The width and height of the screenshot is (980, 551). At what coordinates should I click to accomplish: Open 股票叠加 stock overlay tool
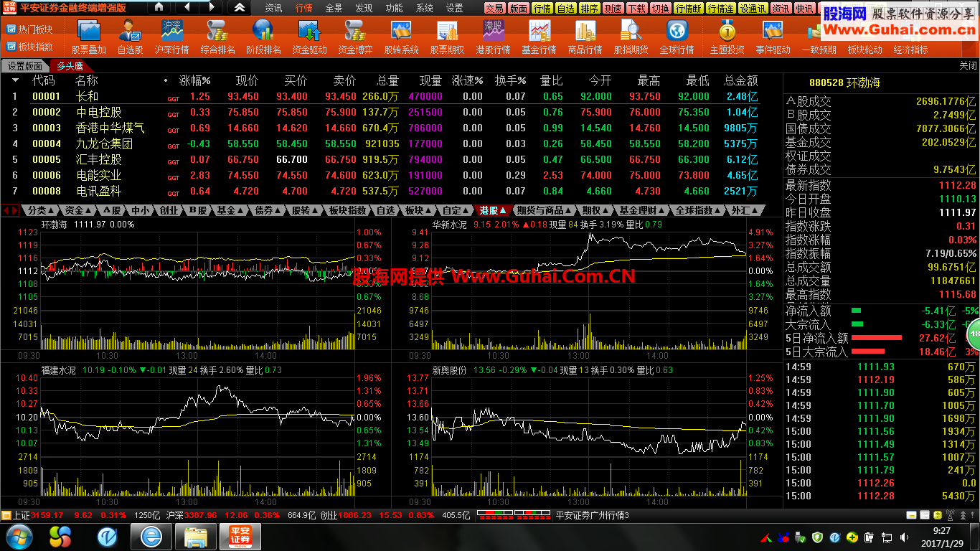[x=89, y=37]
